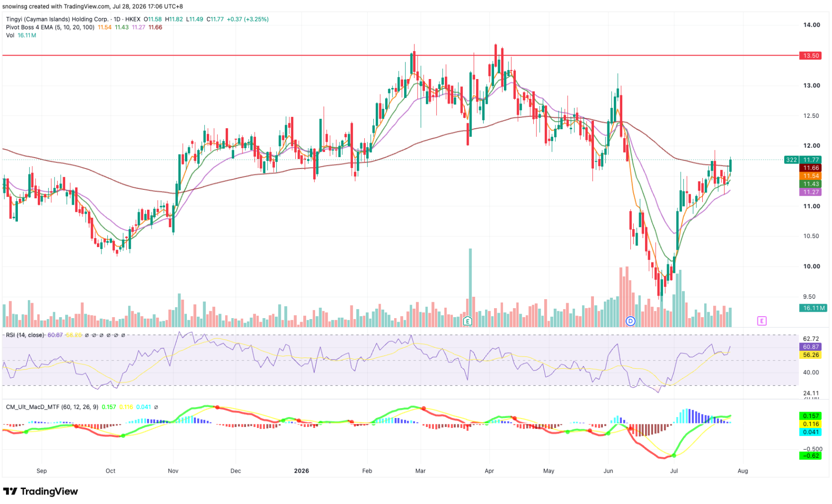Click the red 13.50 price label
The image size is (832, 504).
click(811, 56)
